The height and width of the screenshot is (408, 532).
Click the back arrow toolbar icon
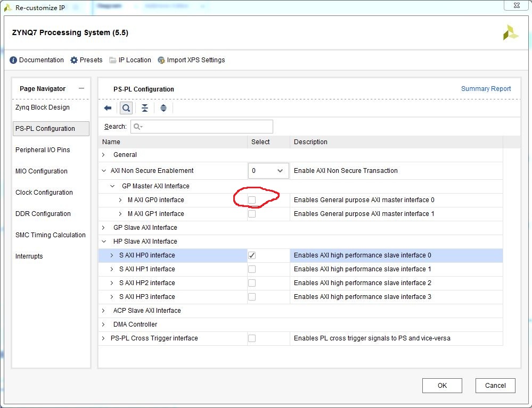(108, 108)
